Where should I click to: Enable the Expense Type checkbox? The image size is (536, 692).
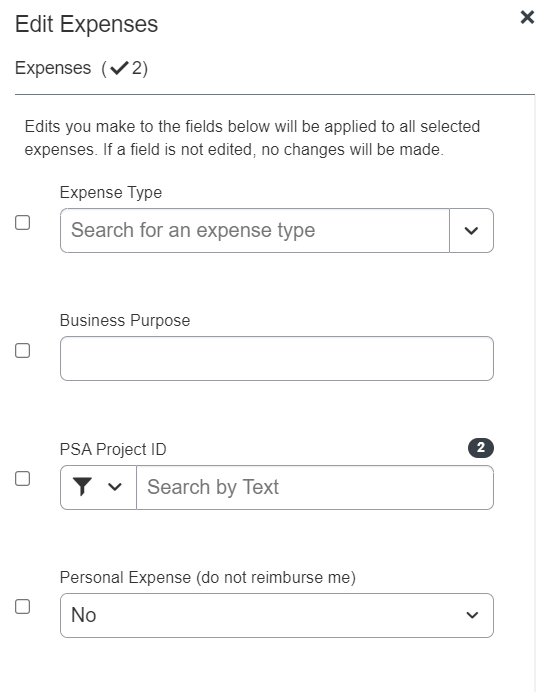click(22, 222)
